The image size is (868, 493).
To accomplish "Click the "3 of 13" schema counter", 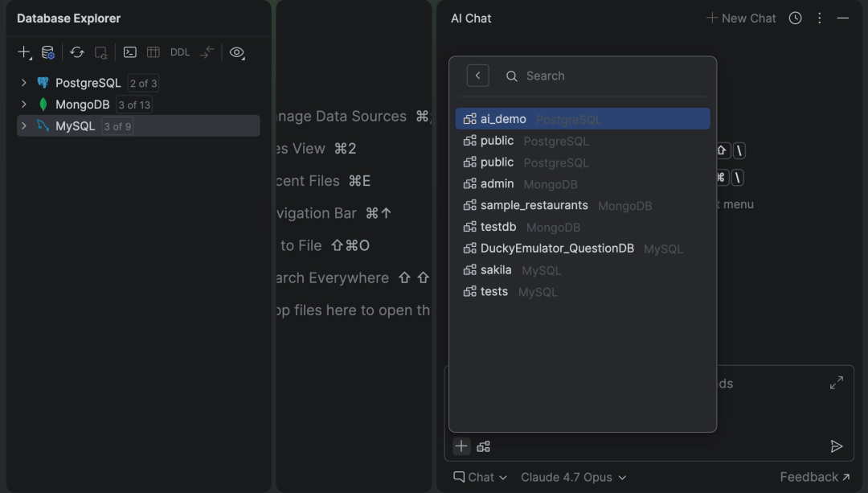I will 134,105.
